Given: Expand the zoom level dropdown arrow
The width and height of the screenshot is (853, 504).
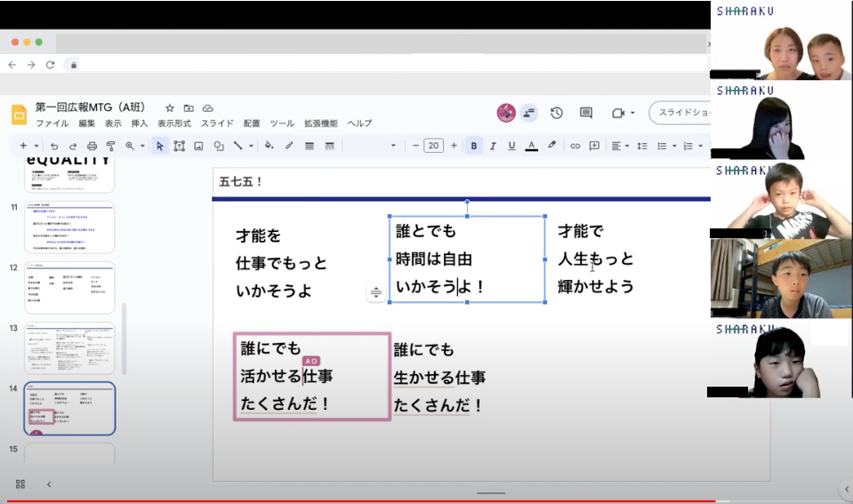Looking at the screenshot, I should click(x=142, y=146).
